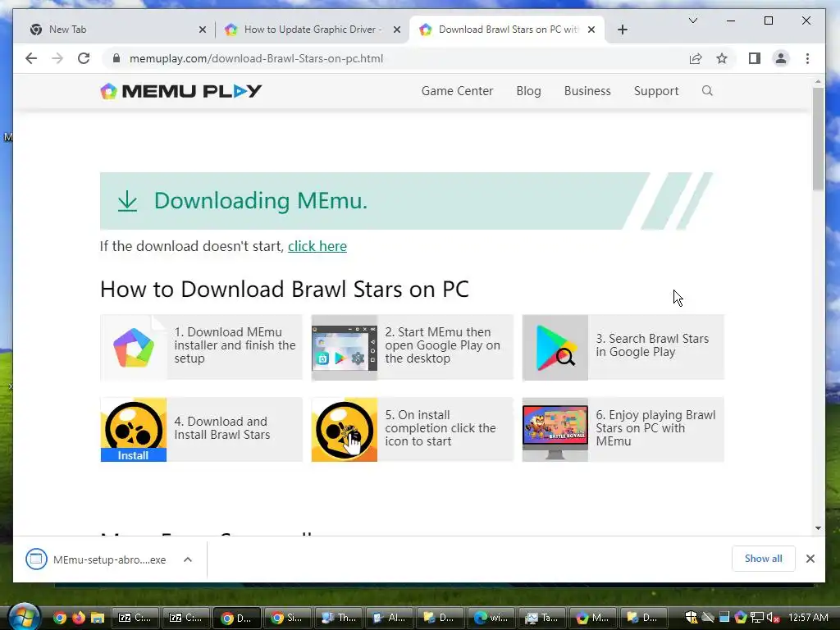
Task: Click the Downloading MEmu banner
Action: pos(406,201)
